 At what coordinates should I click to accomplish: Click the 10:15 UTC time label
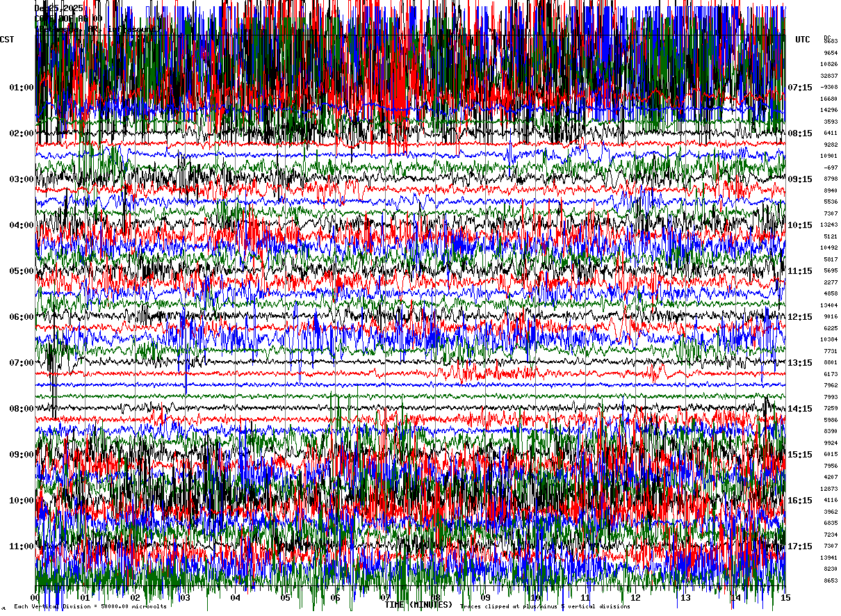(x=800, y=225)
